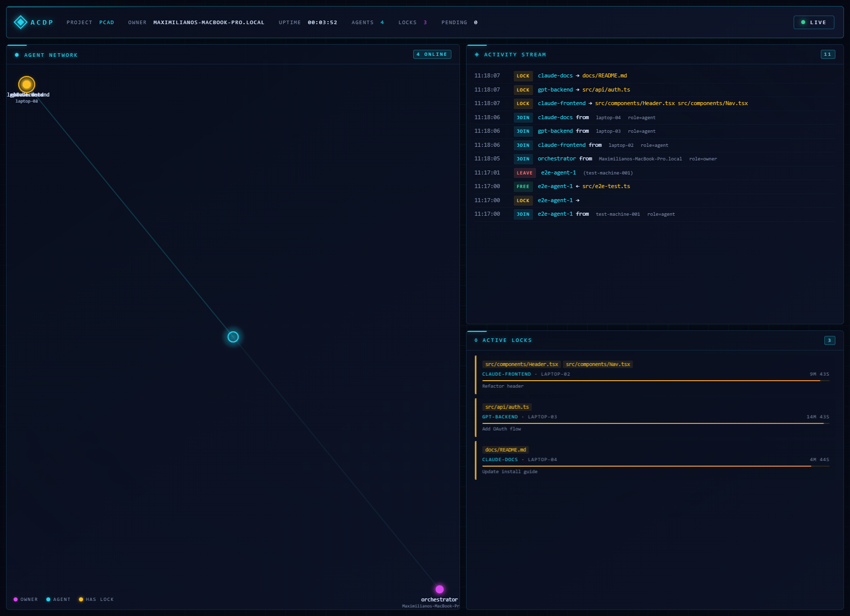Click JOIN tag for claude-frontend entry
Image resolution: width=850 pixels, height=616 pixels.
tap(523, 145)
